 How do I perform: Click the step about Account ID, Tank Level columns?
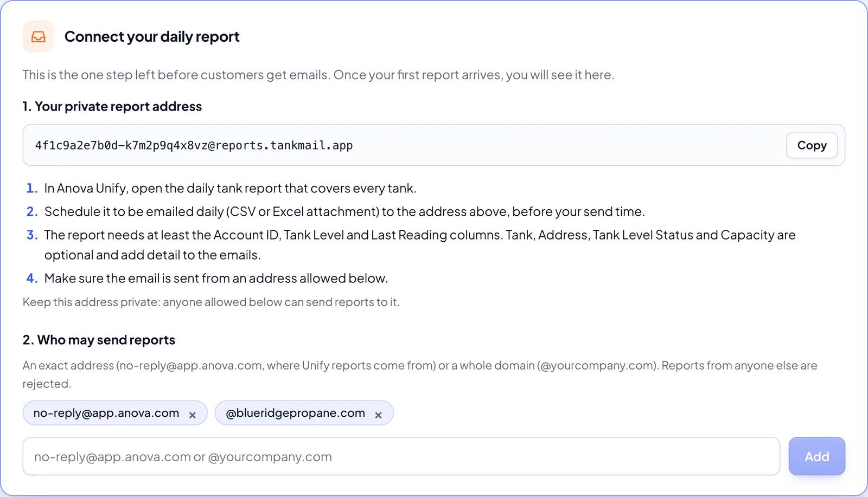(420, 244)
